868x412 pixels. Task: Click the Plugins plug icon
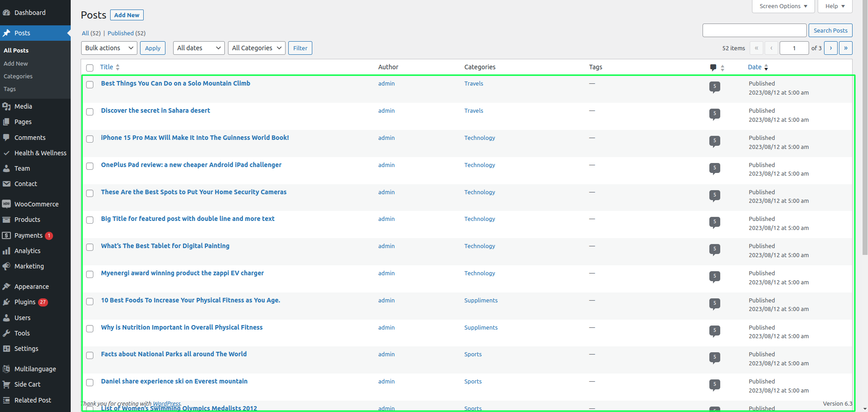(6, 302)
